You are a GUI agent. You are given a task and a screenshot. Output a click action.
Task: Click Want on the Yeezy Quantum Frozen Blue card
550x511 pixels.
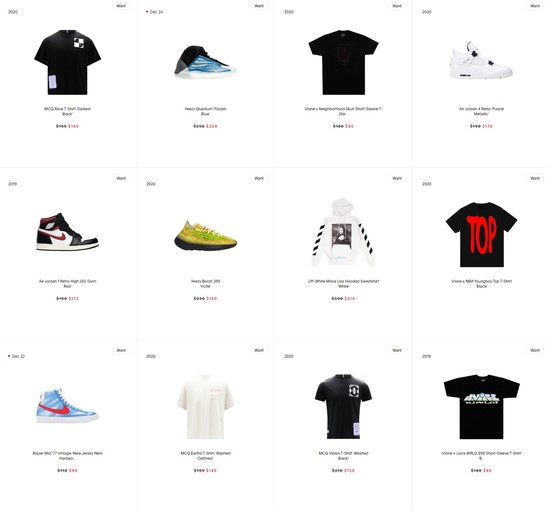pos(259,6)
